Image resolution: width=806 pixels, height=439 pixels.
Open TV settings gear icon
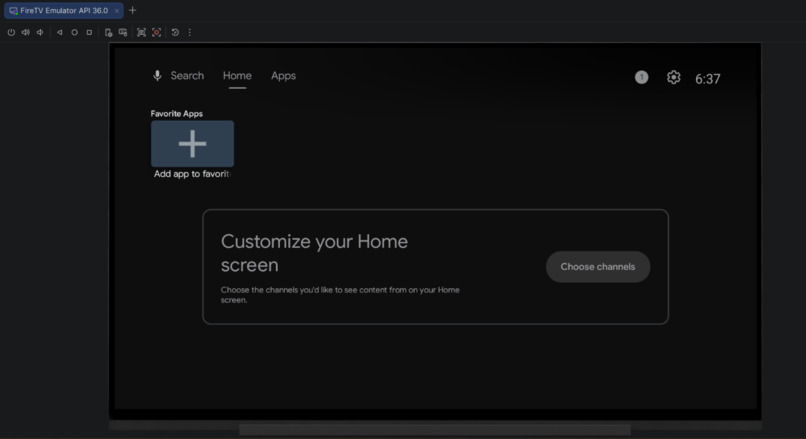[x=673, y=77]
